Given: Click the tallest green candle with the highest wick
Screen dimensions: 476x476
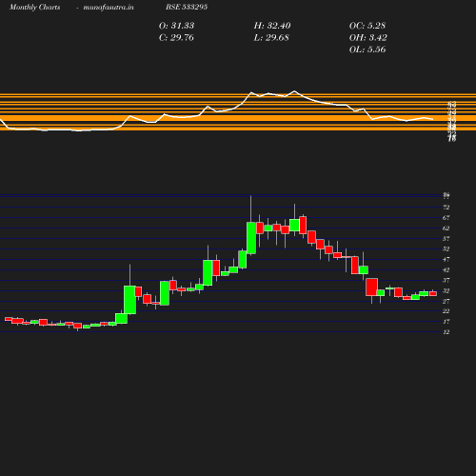Looking at the screenshot, I should pyautogui.click(x=251, y=238).
